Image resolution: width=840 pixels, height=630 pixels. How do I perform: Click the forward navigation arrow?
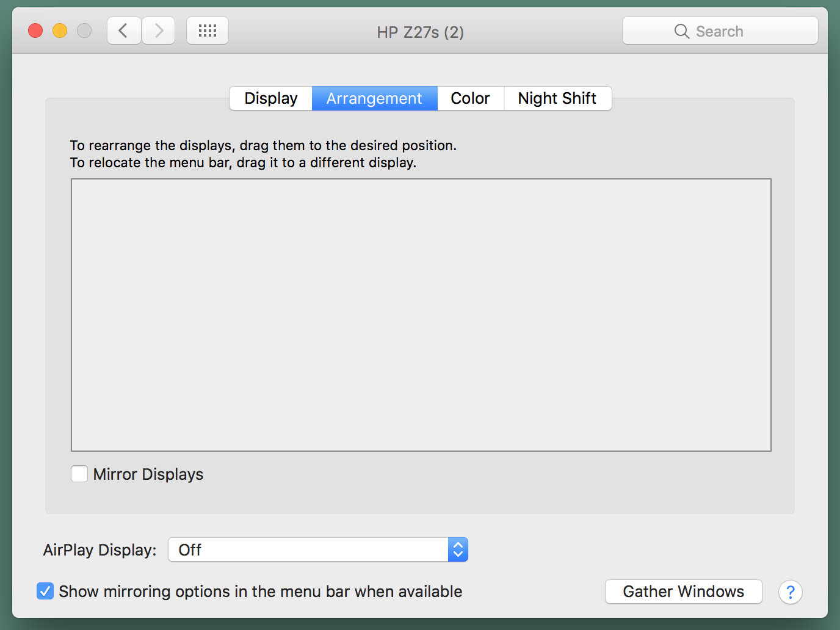pyautogui.click(x=158, y=30)
